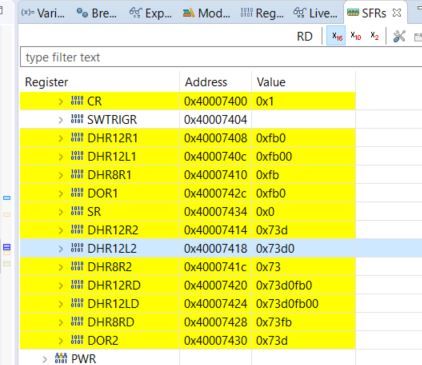422x365 pixels.
Task: Click the DHR8R2 register icon
Action: click(x=77, y=266)
